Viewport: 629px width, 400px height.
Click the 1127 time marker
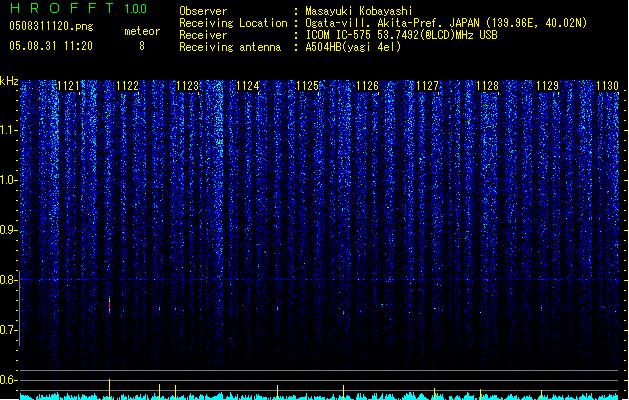click(x=428, y=86)
